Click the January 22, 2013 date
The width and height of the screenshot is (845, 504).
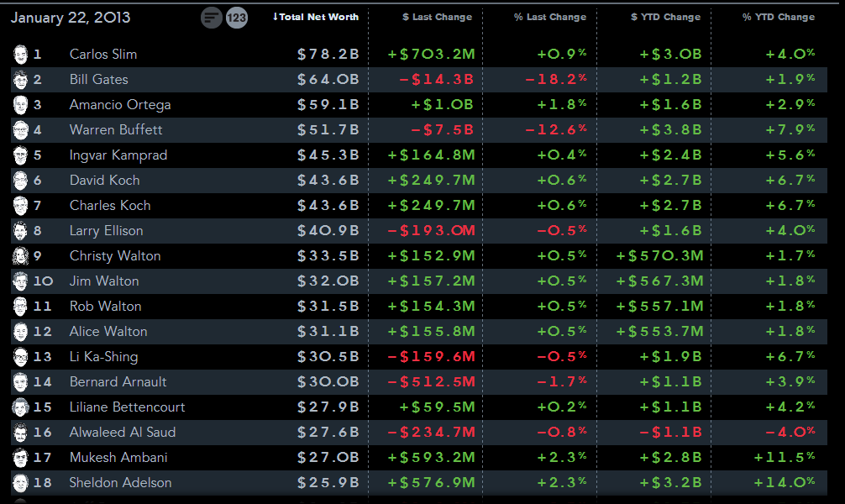71,18
